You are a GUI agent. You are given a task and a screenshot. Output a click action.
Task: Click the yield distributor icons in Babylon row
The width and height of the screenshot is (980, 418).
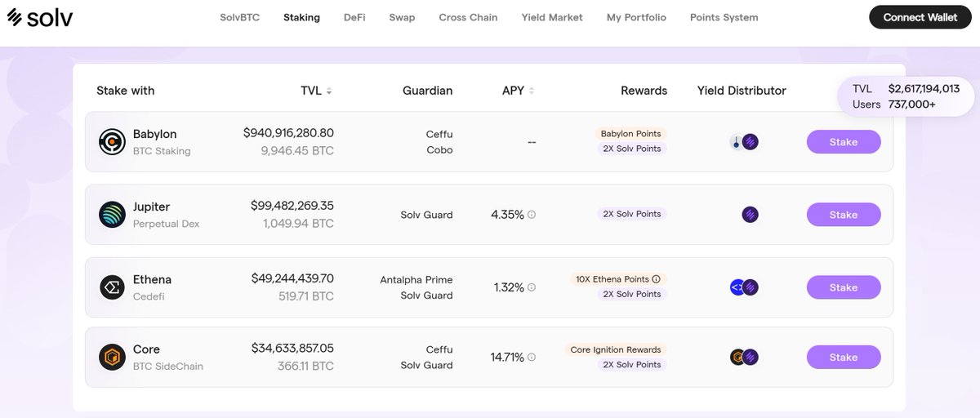[744, 142]
